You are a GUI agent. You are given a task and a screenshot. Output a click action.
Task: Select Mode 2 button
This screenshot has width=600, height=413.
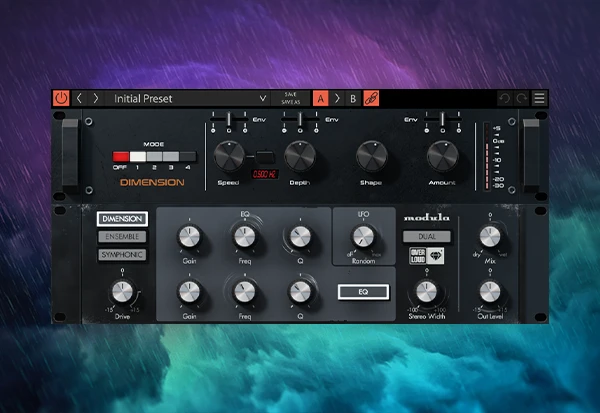(154, 157)
